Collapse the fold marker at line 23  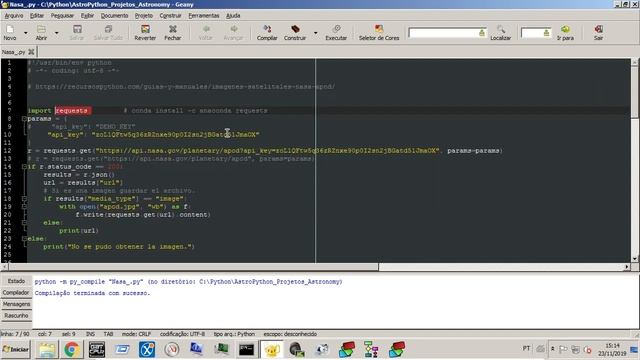point(24,238)
